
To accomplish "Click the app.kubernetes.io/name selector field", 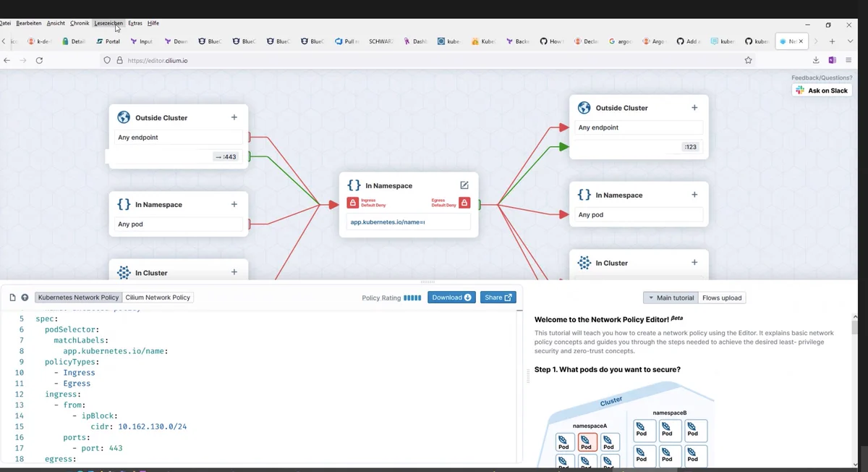I will pyautogui.click(x=409, y=222).
